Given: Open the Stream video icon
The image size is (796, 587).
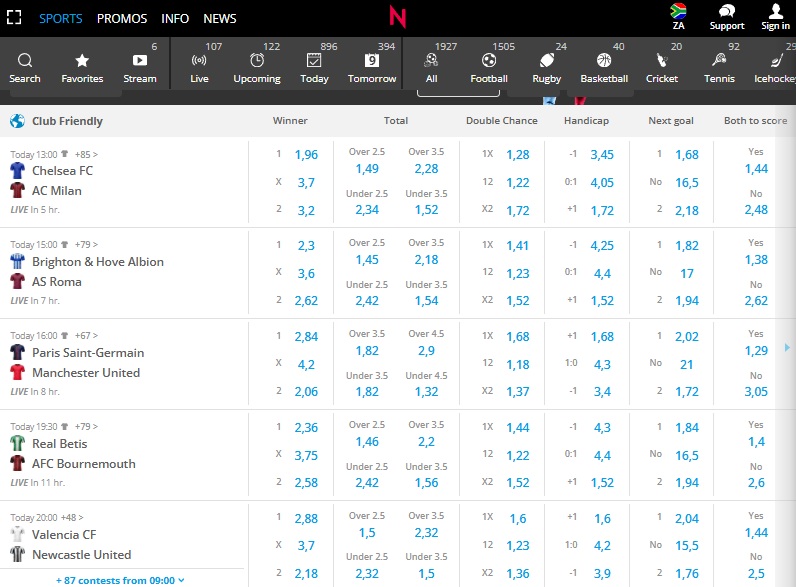Looking at the screenshot, I should click(x=140, y=60).
